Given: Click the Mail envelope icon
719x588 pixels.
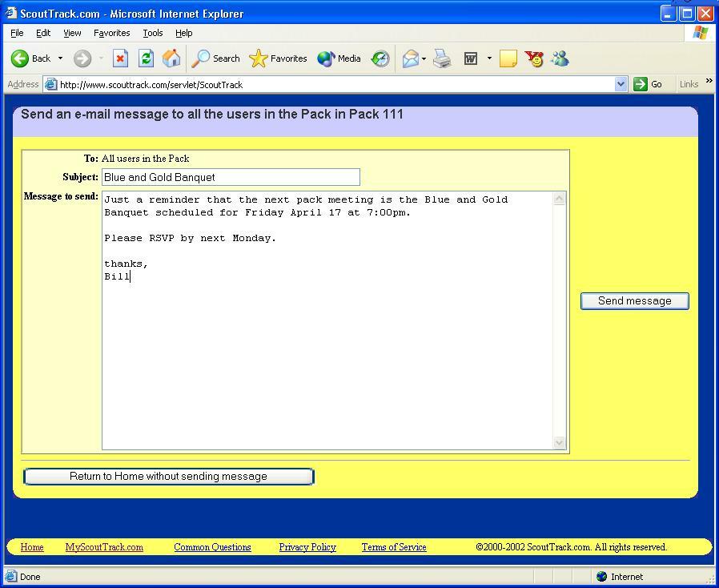Looking at the screenshot, I should tap(411, 58).
